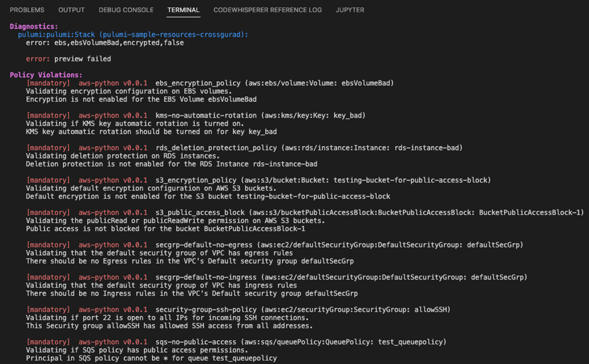The width and height of the screenshot is (589, 364).
Task: Click the 'error: preview failed' line
Action: click(x=68, y=59)
